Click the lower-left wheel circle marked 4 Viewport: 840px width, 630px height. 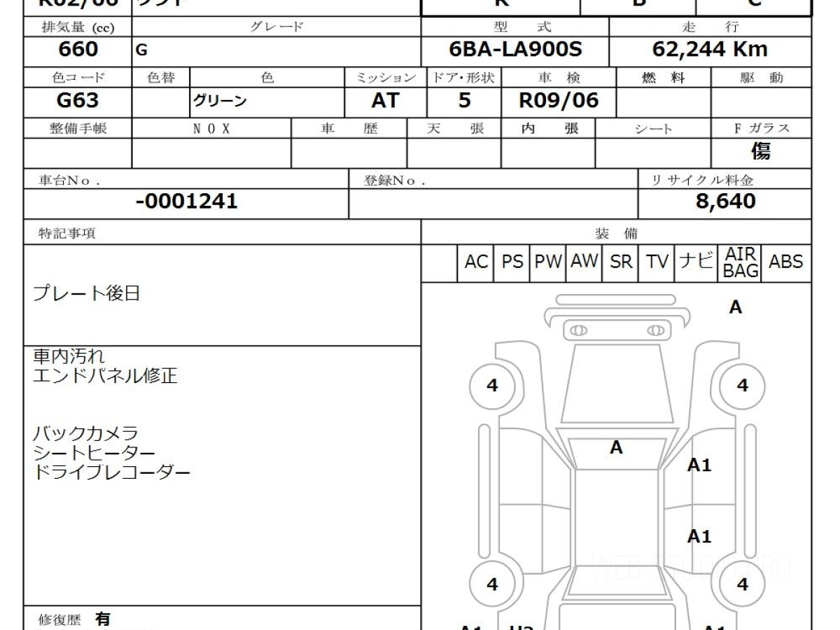[x=492, y=584]
